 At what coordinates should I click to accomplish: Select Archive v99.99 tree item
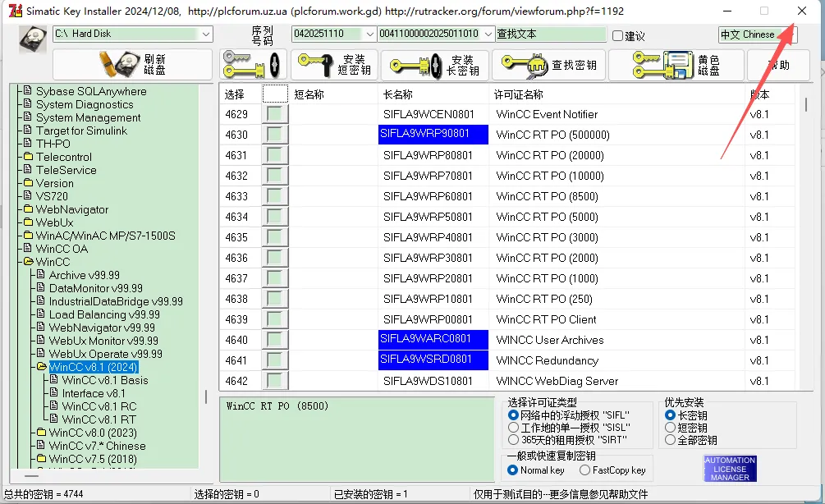coord(84,275)
